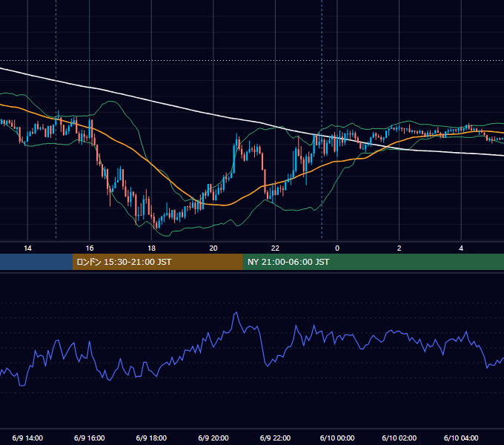Screen dimensions: 504x445
Task: Click the 6/10 00:00 date label
Action: 337,438
